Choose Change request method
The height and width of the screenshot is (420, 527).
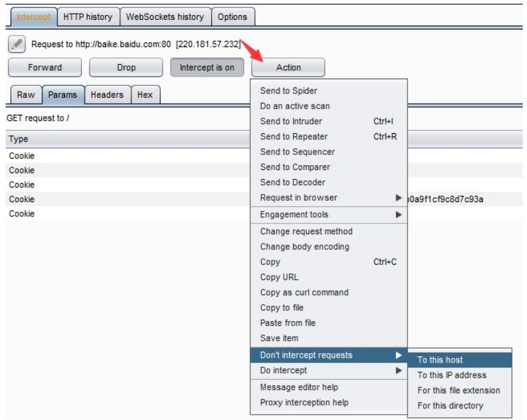pyautogui.click(x=329, y=232)
